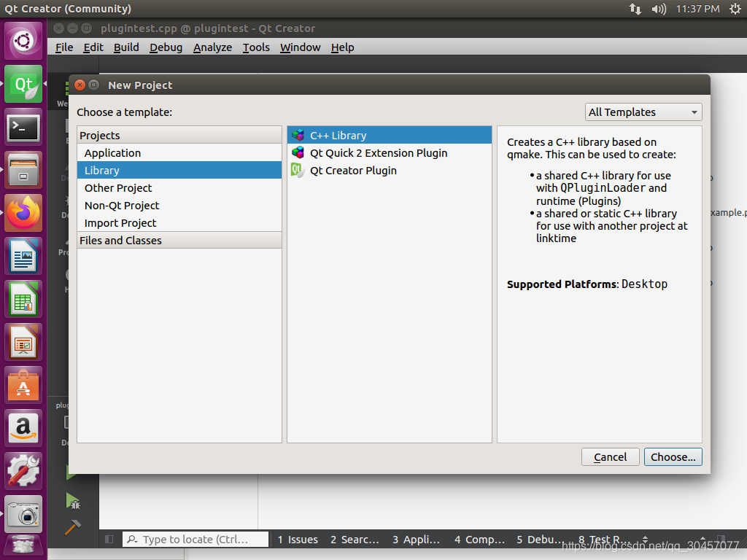The width and height of the screenshot is (747, 560).
Task: Open the Debug menu
Action: click(x=166, y=47)
